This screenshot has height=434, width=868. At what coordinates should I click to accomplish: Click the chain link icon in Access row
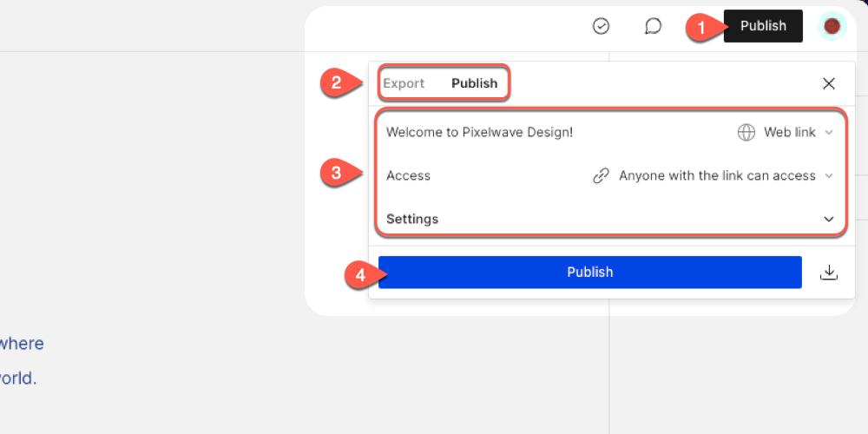[x=601, y=176]
